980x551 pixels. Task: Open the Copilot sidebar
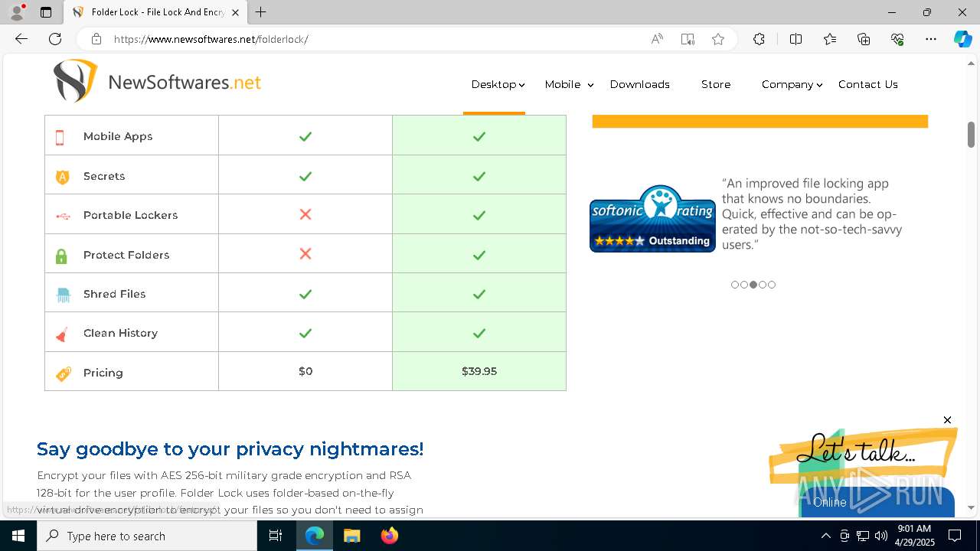[x=962, y=39]
